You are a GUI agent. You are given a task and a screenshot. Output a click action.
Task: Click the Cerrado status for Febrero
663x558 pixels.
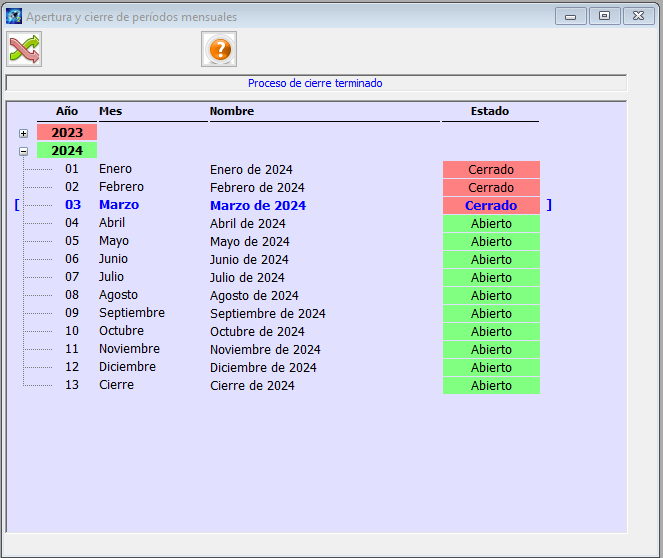pyautogui.click(x=491, y=188)
